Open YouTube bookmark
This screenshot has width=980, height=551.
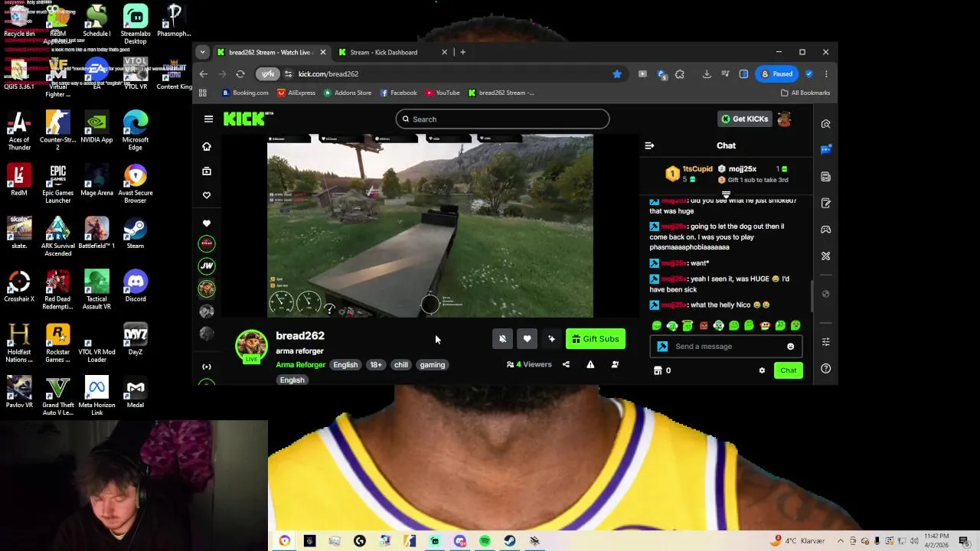click(443, 93)
